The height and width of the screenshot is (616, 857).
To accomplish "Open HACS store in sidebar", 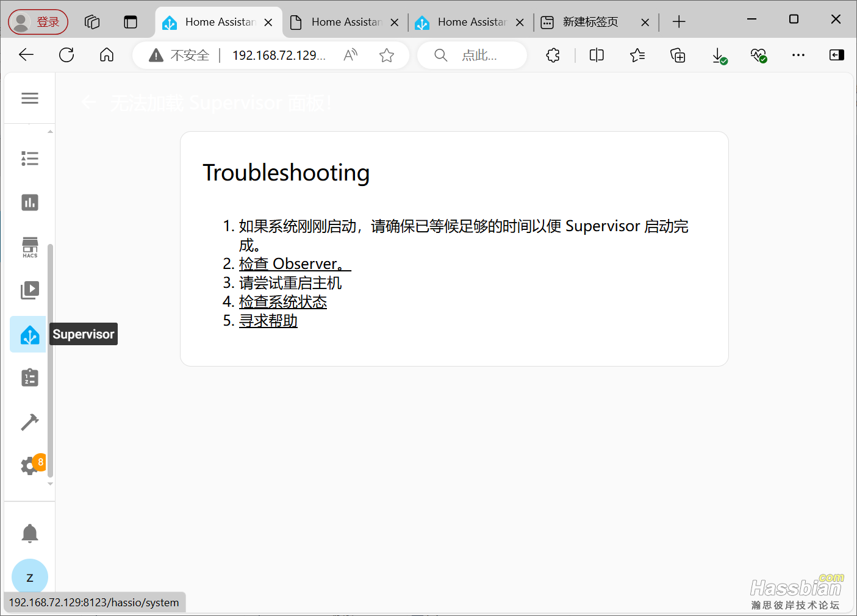I will point(29,247).
